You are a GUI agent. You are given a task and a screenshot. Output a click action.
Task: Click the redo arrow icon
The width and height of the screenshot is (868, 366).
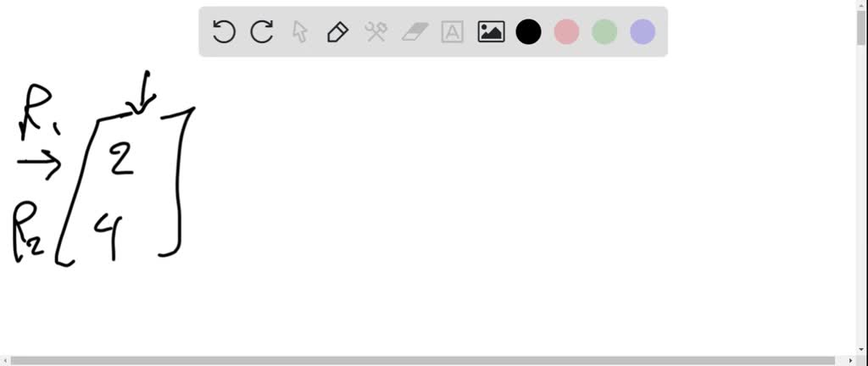point(262,32)
